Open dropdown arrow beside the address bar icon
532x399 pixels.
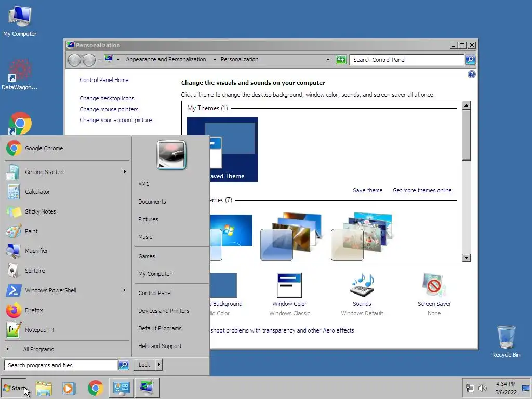pos(118,59)
